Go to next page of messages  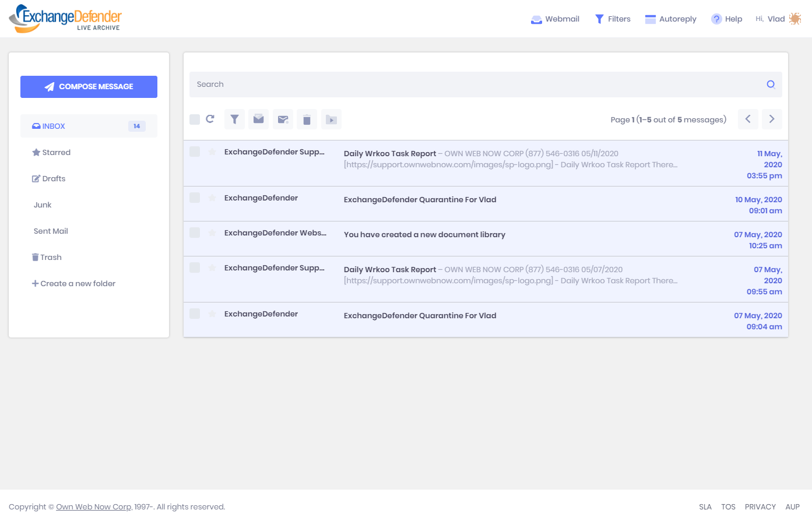click(x=772, y=119)
